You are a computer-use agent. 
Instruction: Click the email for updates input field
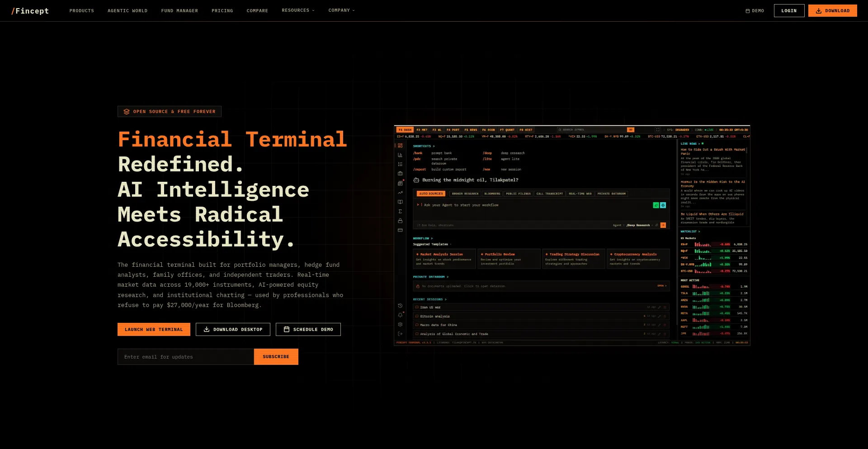coord(186,357)
